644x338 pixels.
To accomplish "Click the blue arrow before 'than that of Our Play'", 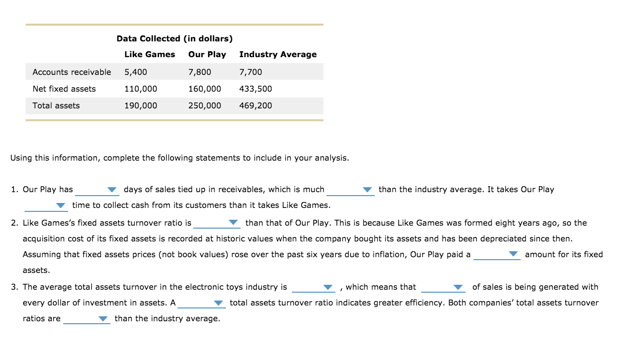I will tap(232, 223).
